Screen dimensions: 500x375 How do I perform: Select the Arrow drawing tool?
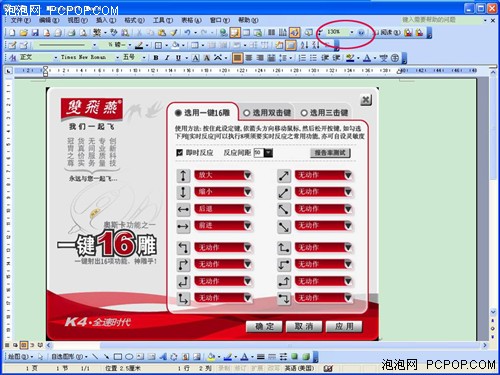pyautogui.click(x=106, y=357)
